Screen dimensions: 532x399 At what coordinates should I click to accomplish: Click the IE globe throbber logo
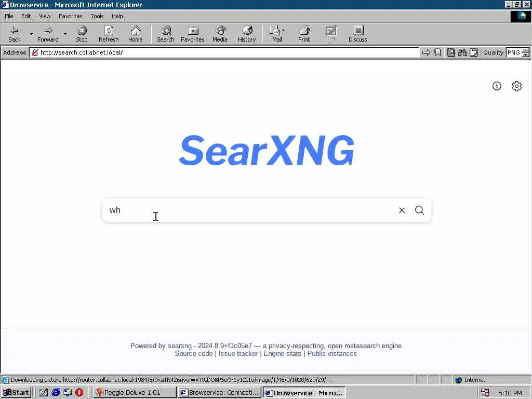click(521, 17)
